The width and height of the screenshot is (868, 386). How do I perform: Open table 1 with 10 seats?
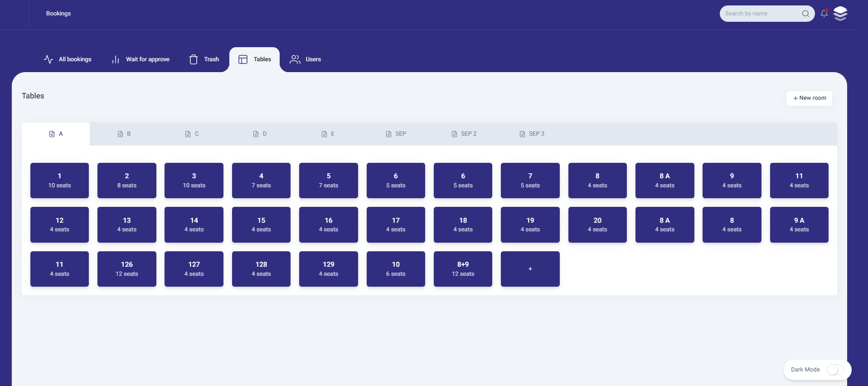tap(59, 181)
